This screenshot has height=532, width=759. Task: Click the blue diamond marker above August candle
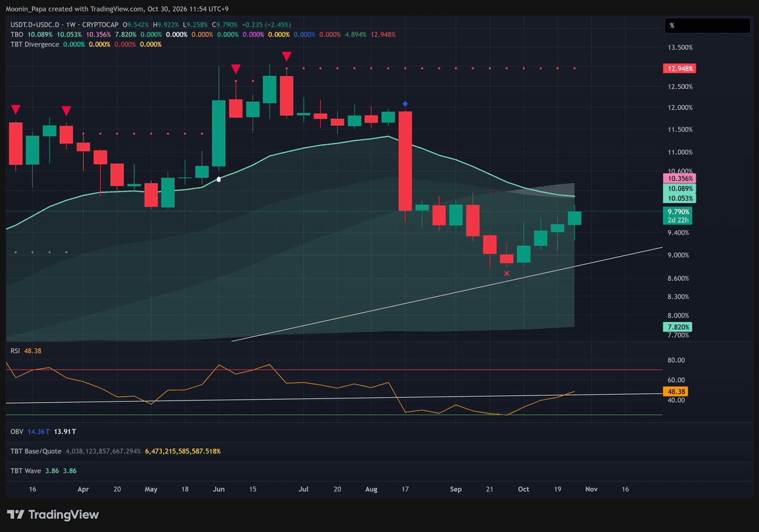tap(405, 103)
